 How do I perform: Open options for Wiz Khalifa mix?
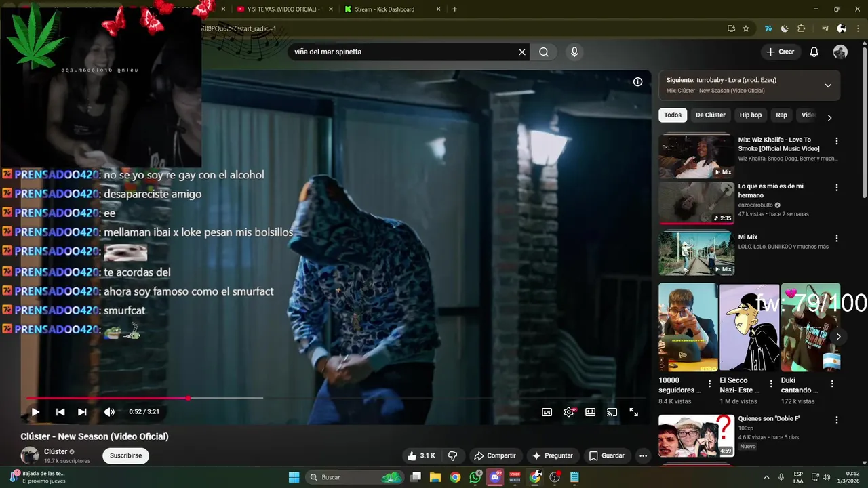coord(836,141)
